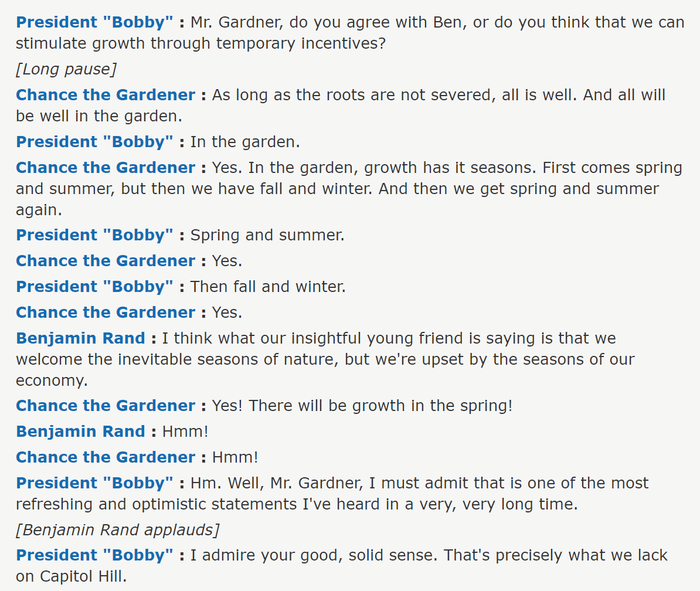Click the "[Long pause]" stage direction text
The height and width of the screenshot is (591, 700).
pos(66,69)
